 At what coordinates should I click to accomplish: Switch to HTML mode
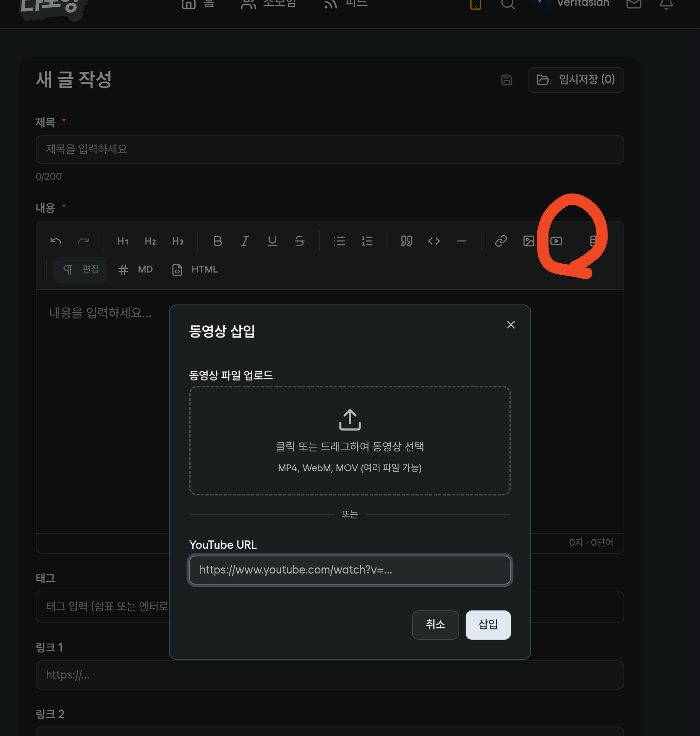coord(195,269)
